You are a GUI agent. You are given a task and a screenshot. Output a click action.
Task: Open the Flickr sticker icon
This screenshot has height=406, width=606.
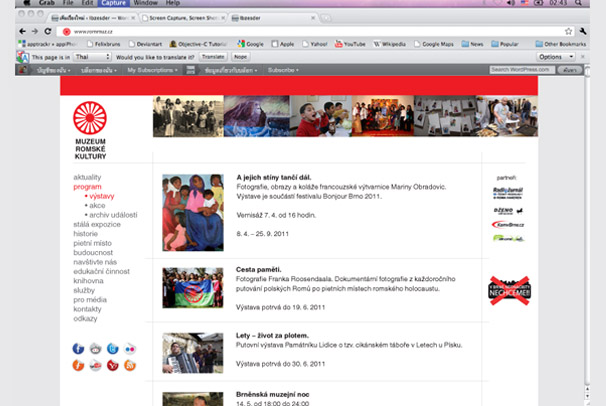click(x=130, y=348)
